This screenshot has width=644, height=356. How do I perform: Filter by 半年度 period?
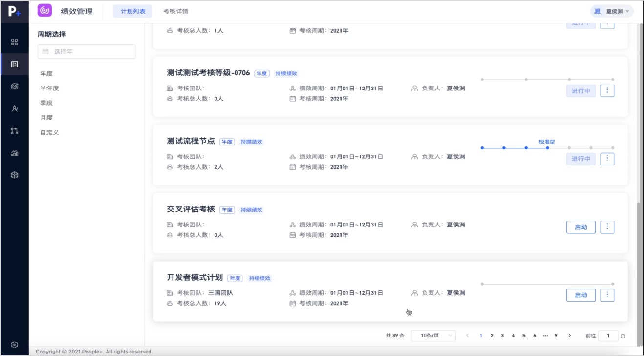(49, 89)
